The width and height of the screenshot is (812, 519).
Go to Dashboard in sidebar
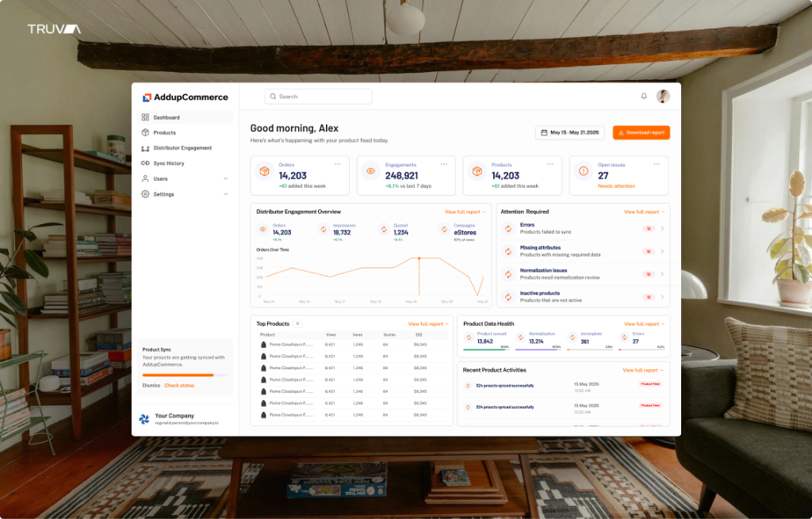pyautogui.click(x=186, y=117)
